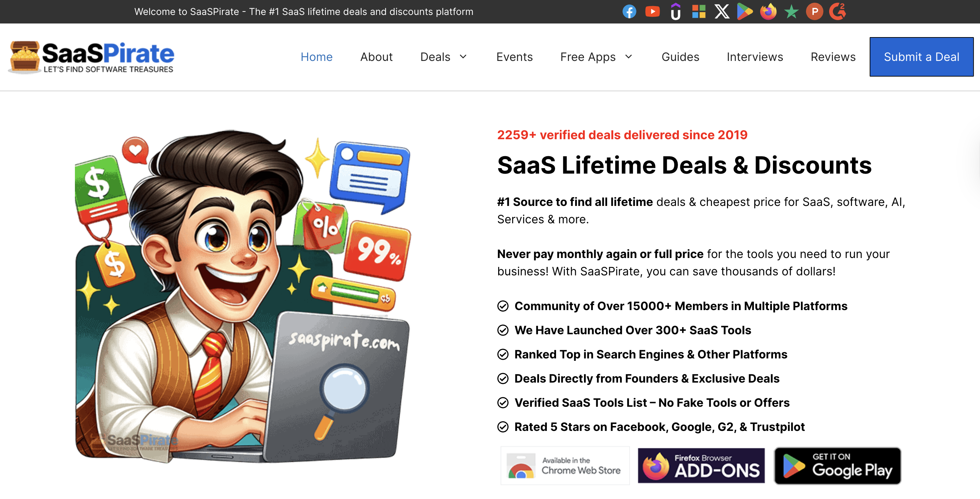Open the Chrome Web Store badge
This screenshot has width=980, height=499.
(x=565, y=466)
